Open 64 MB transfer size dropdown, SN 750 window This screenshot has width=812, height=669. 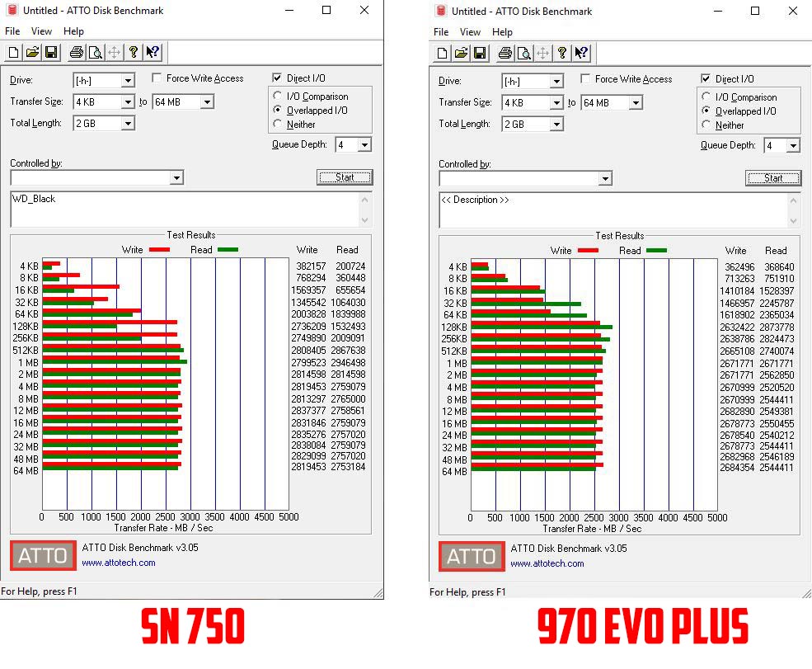(x=207, y=102)
